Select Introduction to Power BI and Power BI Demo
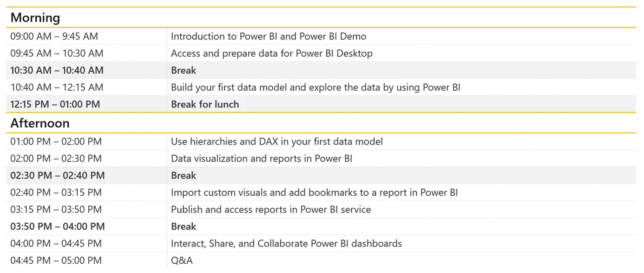The image size is (644, 273). point(269,36)
